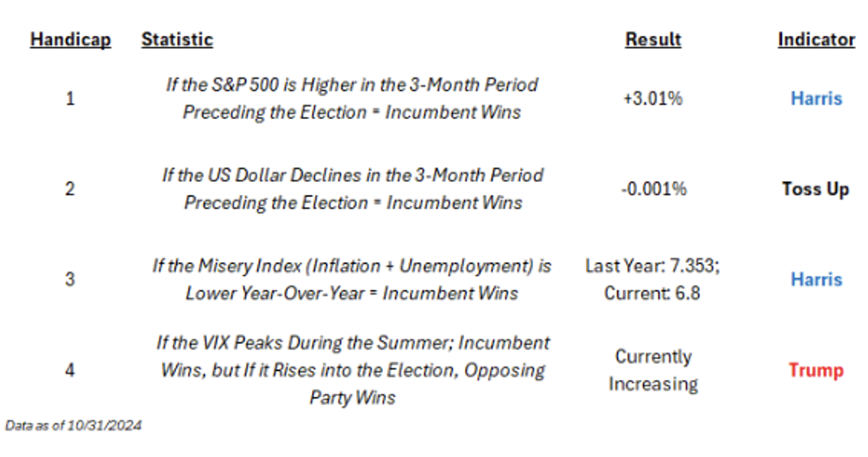
Task: Click the US Dollar Declines statistic
Action: click(352, 189)
